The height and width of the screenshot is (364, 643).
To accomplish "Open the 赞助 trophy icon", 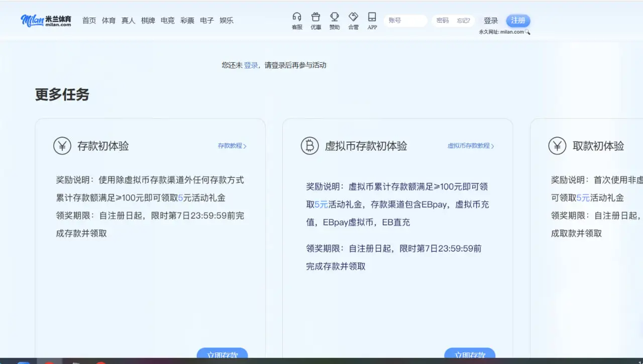I will point(335,17).
